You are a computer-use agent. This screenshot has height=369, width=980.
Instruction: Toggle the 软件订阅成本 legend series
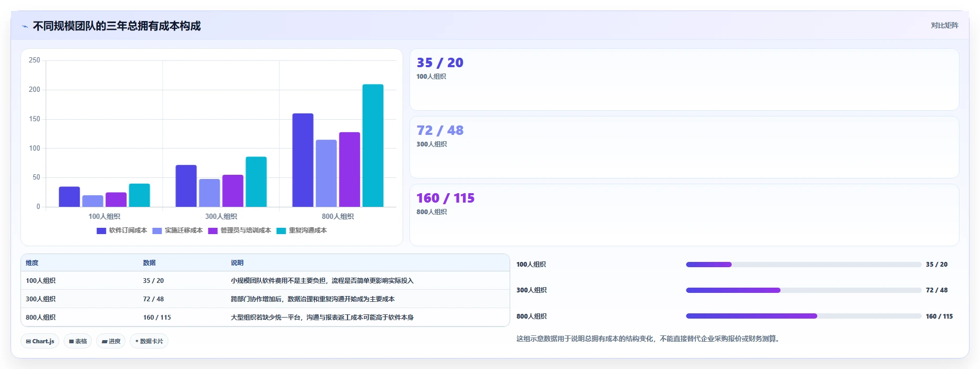[x=122, y=230]
